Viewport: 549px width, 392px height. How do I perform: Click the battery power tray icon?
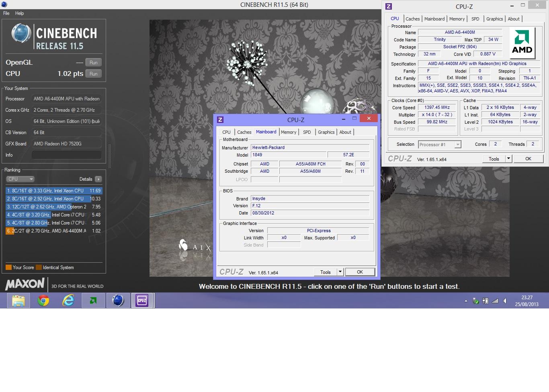pyautogui.click(x=485, y=301)
